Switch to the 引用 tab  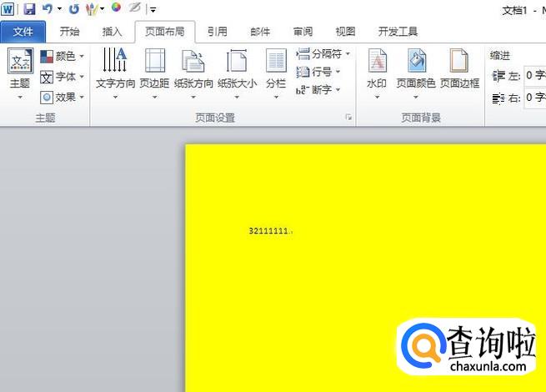(x=218, y=32)
